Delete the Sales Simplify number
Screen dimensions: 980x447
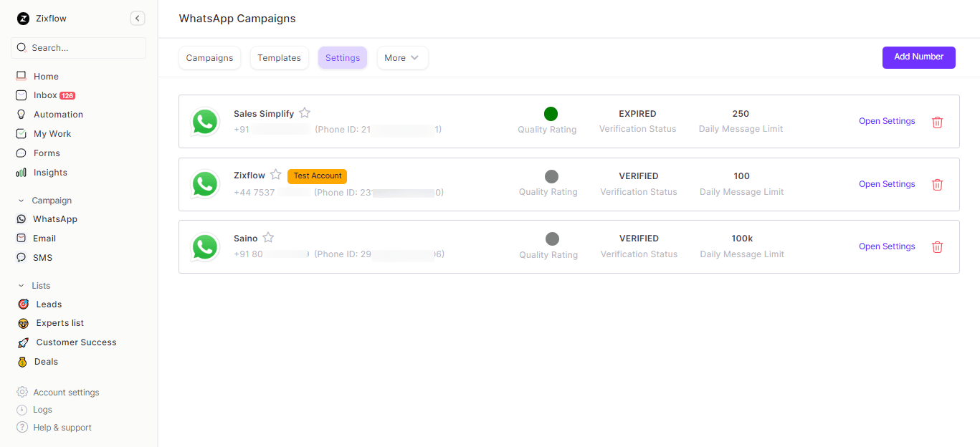click(937, 122)
